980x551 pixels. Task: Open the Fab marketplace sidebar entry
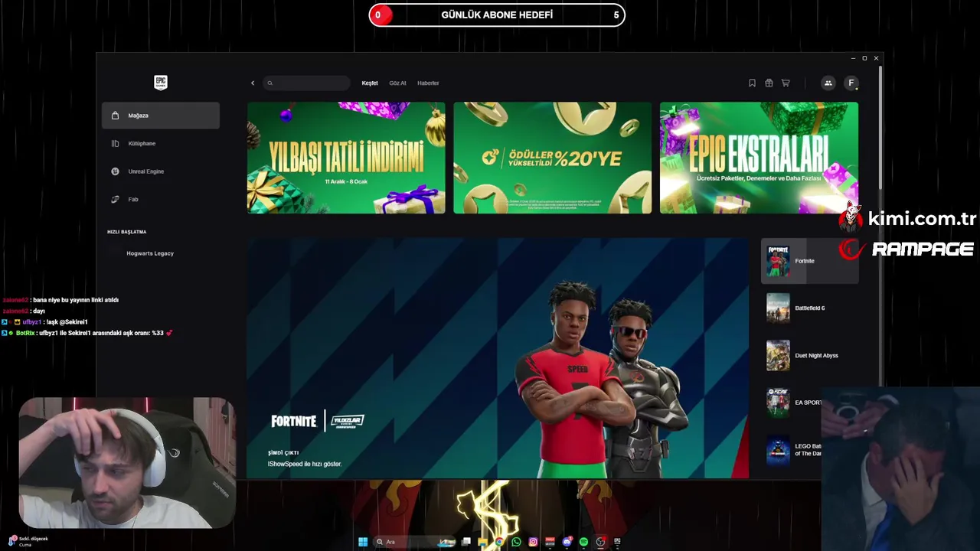click(161, 199)
